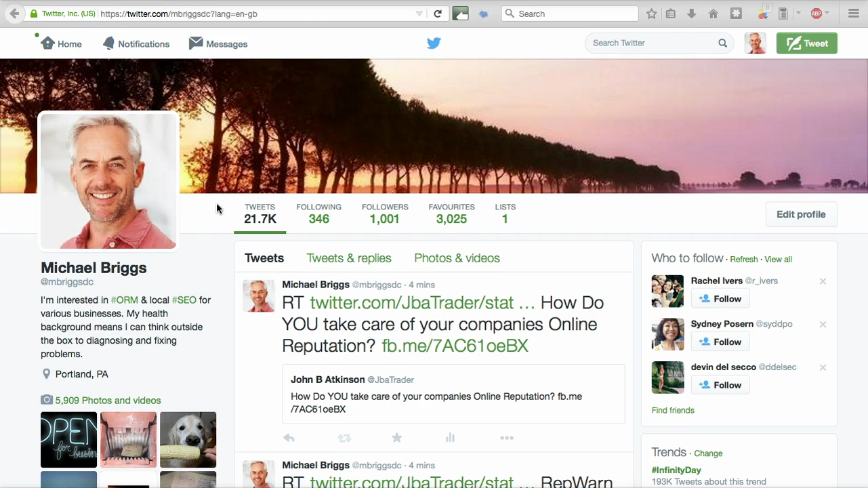Click the #ORM hashtag in bio

124,300
